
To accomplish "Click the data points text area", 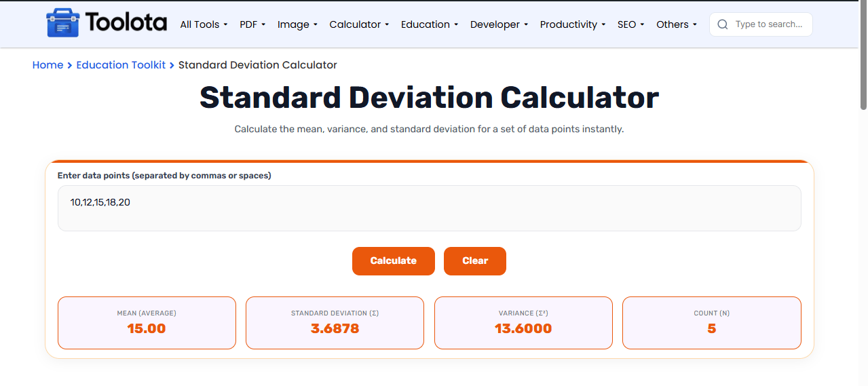I will pos(429,208).
